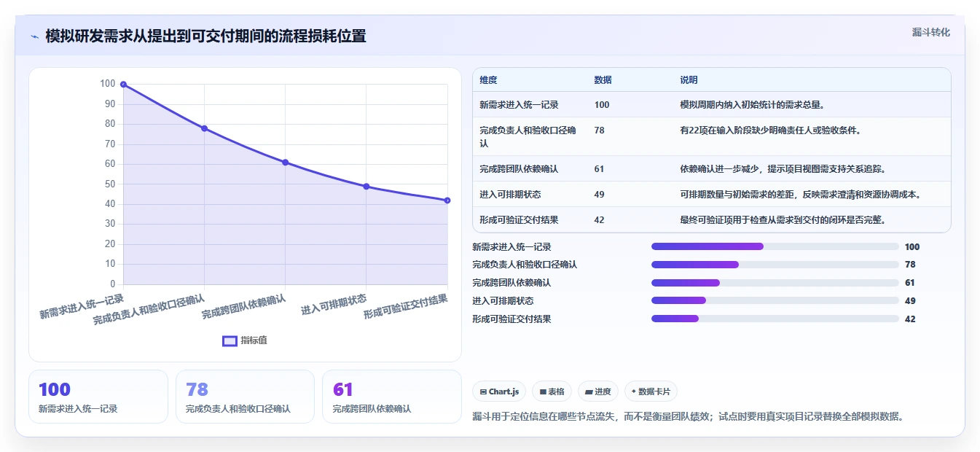Click the chart x-axis label 完成跨团队依赖确认
980x452 pixels.
[x=243, y=306]
